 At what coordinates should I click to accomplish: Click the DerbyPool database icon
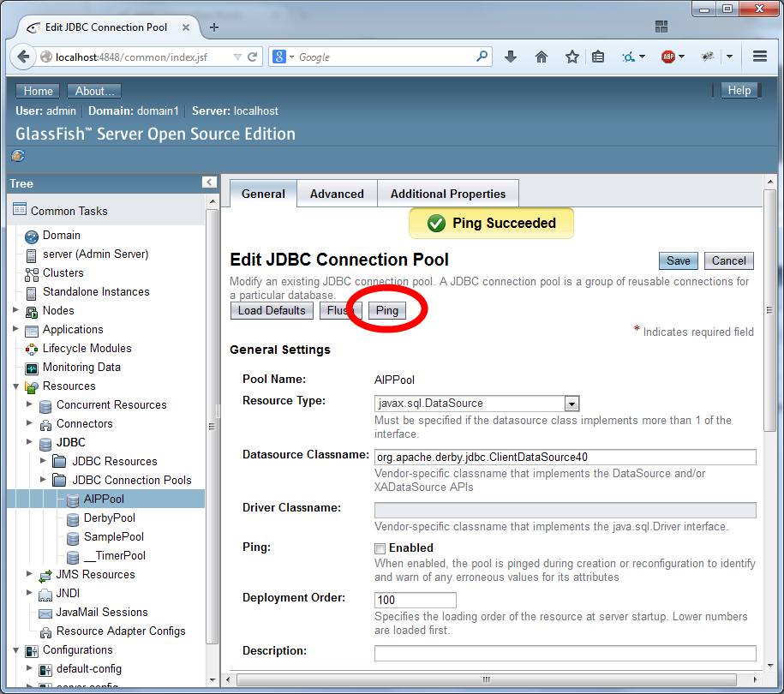point(73,518)
